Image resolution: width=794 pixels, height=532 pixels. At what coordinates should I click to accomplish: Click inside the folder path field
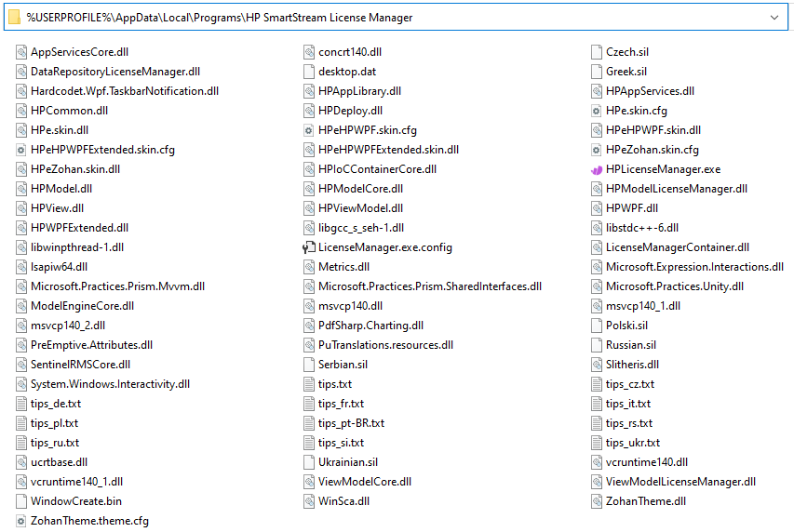(x=395, y=18)
